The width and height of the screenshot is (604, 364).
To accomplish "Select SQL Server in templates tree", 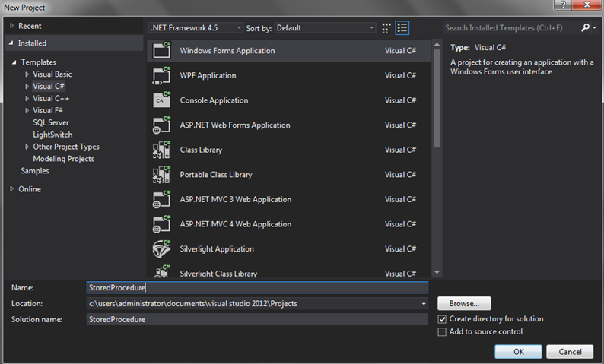I will tap(51, 122).
